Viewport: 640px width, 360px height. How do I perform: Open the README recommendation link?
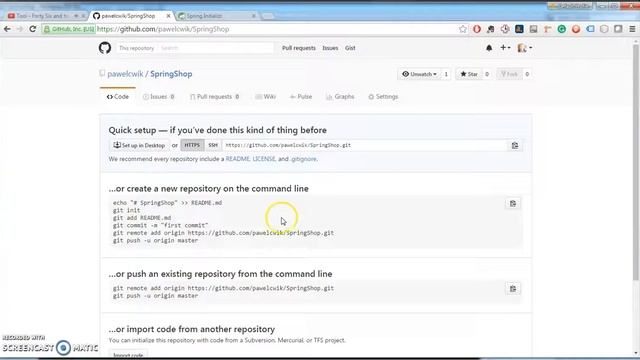coord(238,159)
